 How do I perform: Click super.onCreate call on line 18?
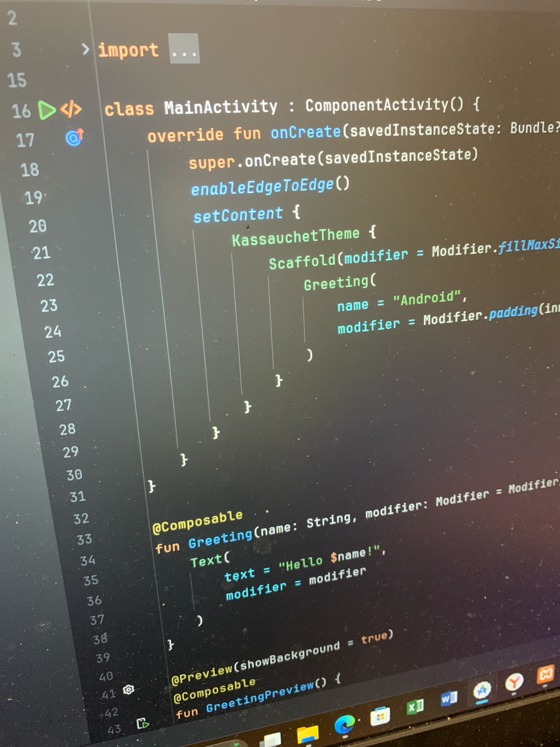click(x=252, y=161)
